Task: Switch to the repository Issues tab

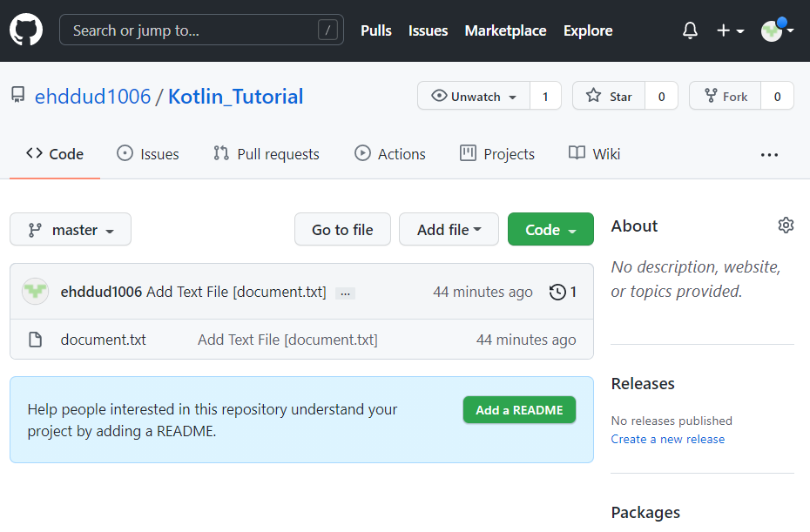Action: click(x=148, y=154)
